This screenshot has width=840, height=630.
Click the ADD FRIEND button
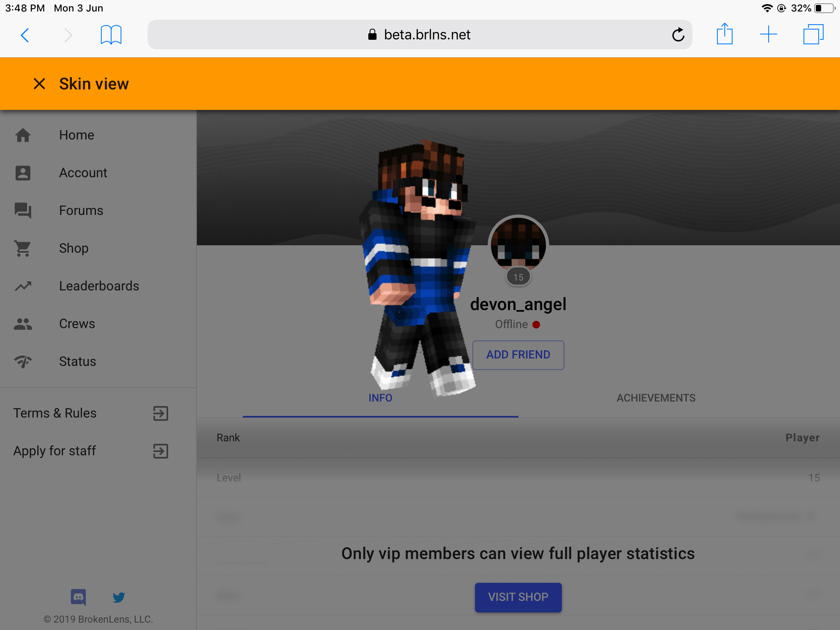[518, 355]
